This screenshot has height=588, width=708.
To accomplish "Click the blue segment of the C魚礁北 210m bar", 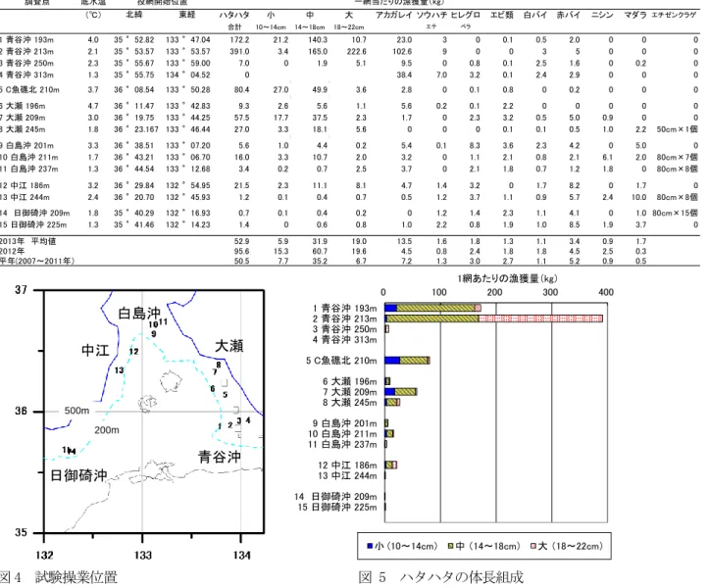I will (x=392, y=361).
